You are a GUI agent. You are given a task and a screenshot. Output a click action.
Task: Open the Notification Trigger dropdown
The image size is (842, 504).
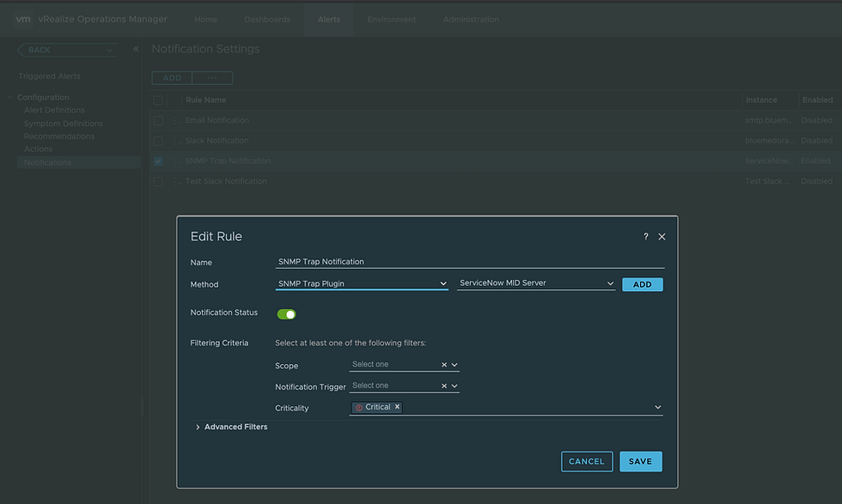tap(455, 386)
